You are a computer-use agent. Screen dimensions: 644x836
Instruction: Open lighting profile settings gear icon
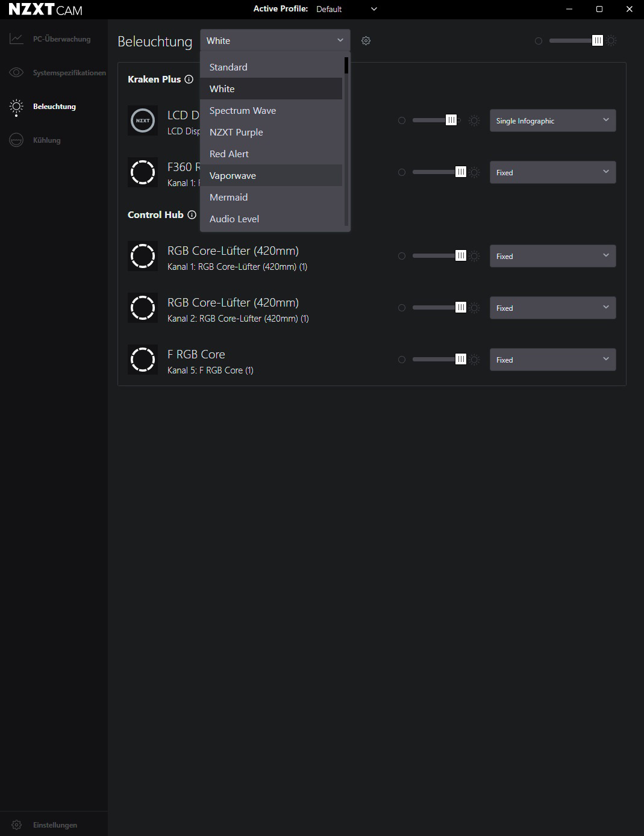(366, 41)
